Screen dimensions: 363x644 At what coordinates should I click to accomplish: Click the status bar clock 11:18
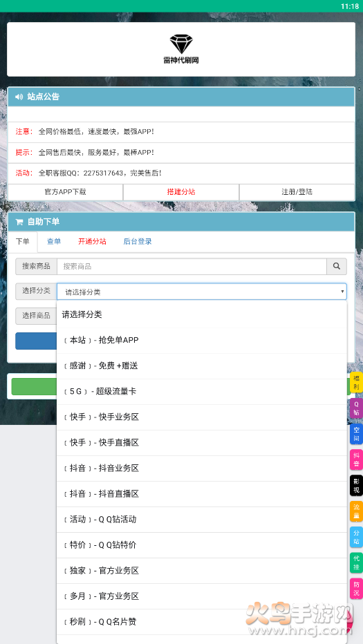[350, 6]
